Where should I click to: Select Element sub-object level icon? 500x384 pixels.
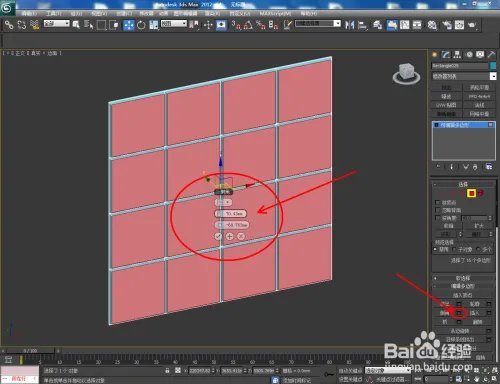pyautogui.click(x=481, y=193)
